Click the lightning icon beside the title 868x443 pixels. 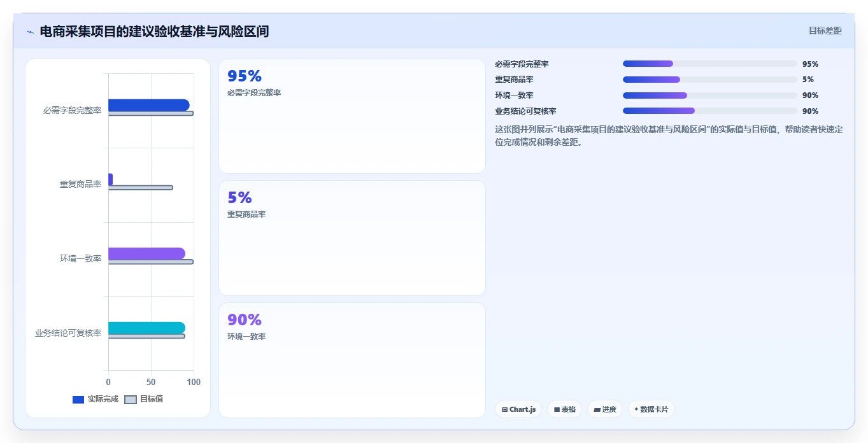pyautogui.click(x=30, y=32)
